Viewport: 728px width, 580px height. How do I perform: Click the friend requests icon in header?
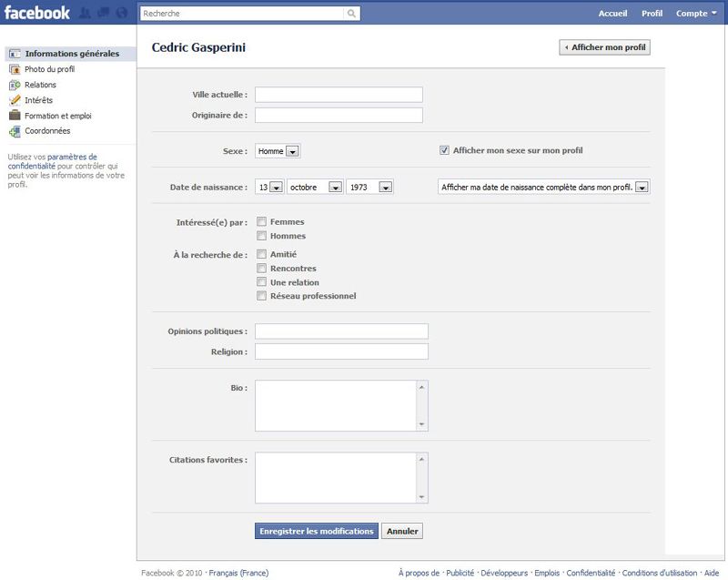click(x=85, y=13)
